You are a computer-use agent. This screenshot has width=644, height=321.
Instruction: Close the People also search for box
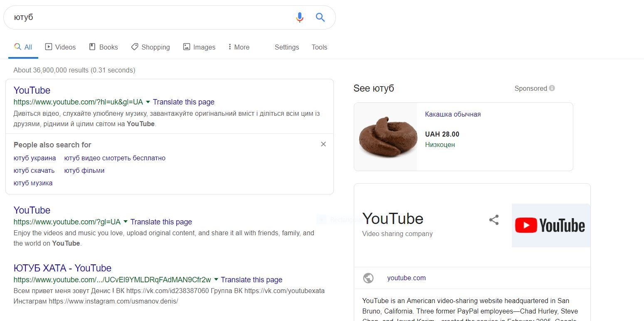tap(323, 144)
